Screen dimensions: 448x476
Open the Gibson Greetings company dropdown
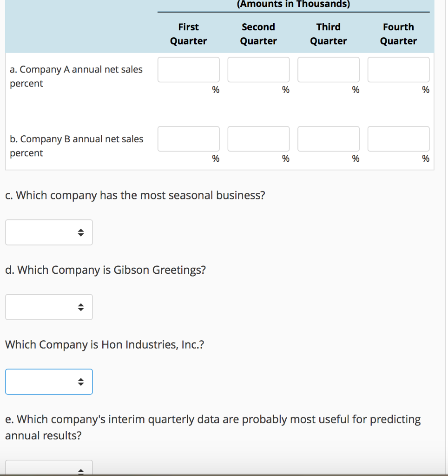pyautogui.click(x=49, y=307)
